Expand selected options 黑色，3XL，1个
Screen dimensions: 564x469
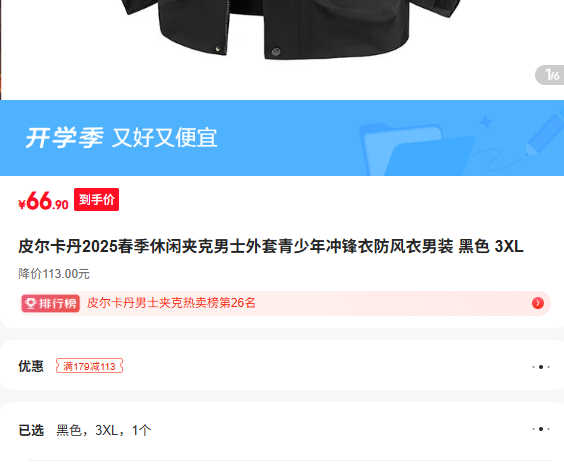pyautogui.click(x=104, y=430)
